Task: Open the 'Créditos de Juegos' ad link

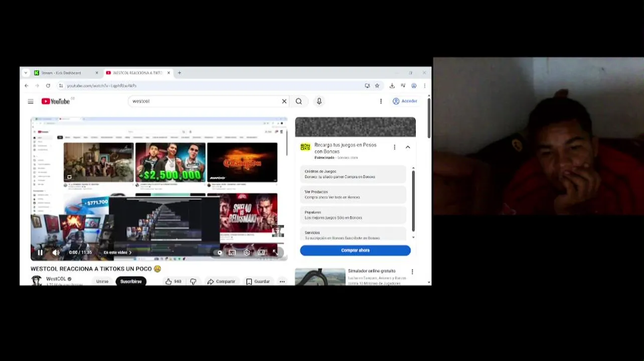Action: click(x=353, y=174)
